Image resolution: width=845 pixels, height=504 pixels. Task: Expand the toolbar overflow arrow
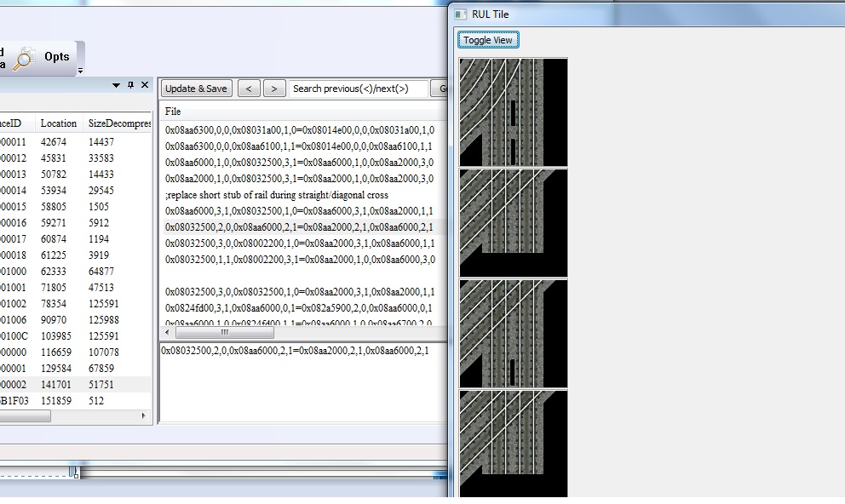[x=80, y=71]
